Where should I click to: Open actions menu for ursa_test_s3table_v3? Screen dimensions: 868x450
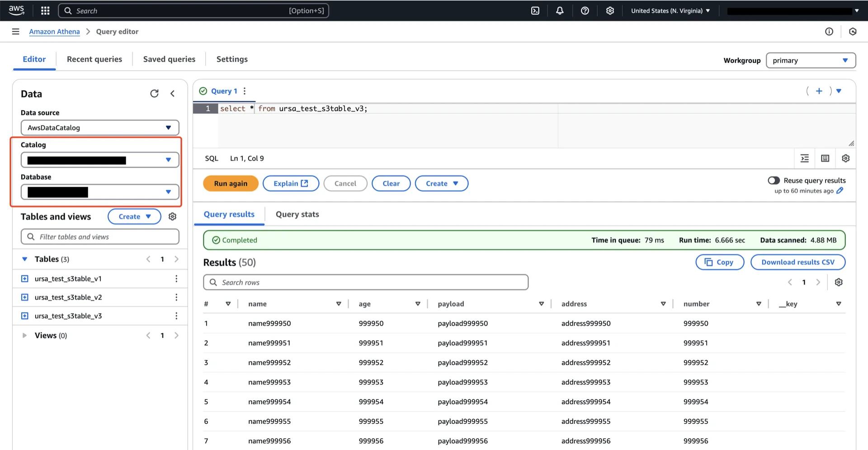click(x=176, y=316)
